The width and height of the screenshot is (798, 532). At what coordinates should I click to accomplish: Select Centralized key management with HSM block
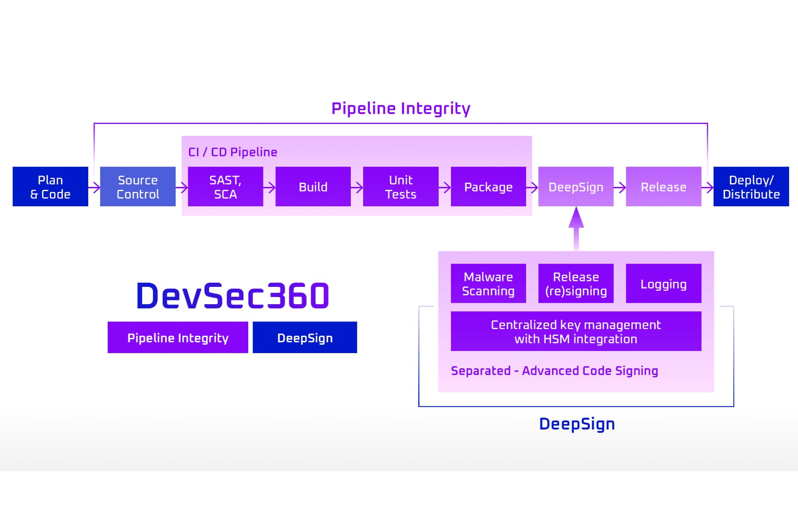575,331
